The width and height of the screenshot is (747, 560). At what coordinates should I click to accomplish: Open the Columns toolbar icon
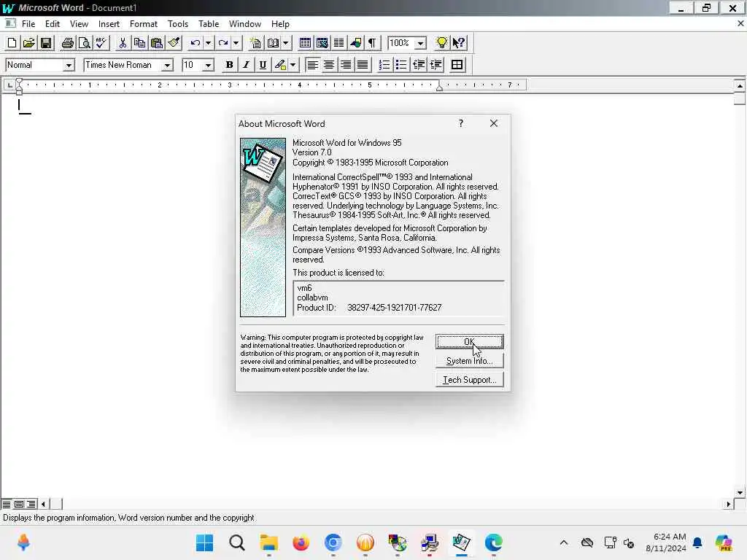[x=338, y=43]
